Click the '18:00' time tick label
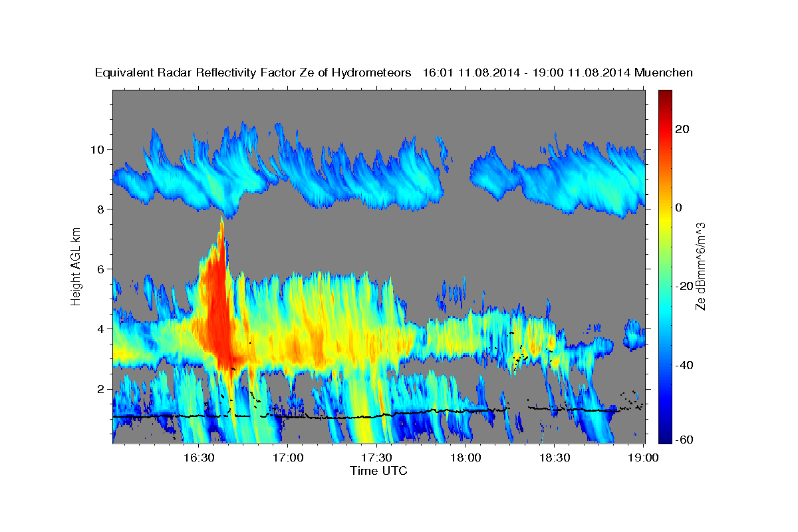Screen dimensions: 798x532 click(x=465, y=458)
